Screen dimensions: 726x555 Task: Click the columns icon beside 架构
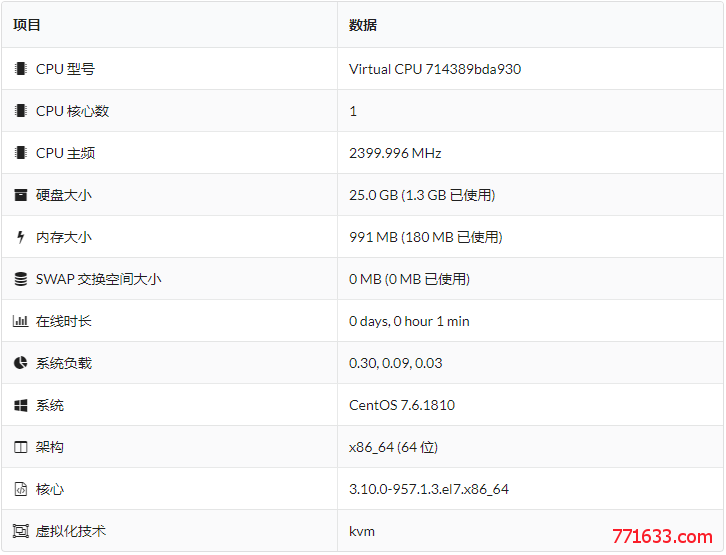coord(20,447)
